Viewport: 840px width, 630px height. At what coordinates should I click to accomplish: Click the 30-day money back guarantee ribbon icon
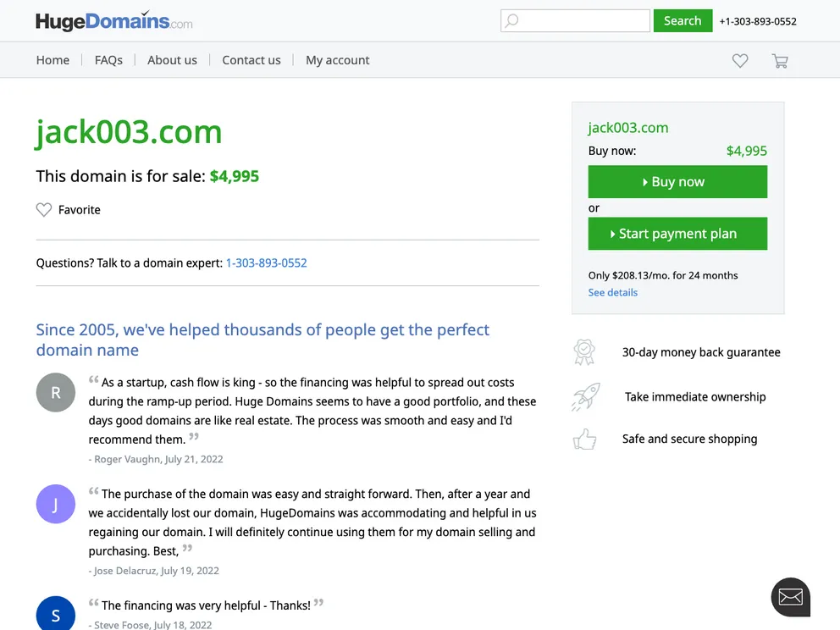coord(584,351)
